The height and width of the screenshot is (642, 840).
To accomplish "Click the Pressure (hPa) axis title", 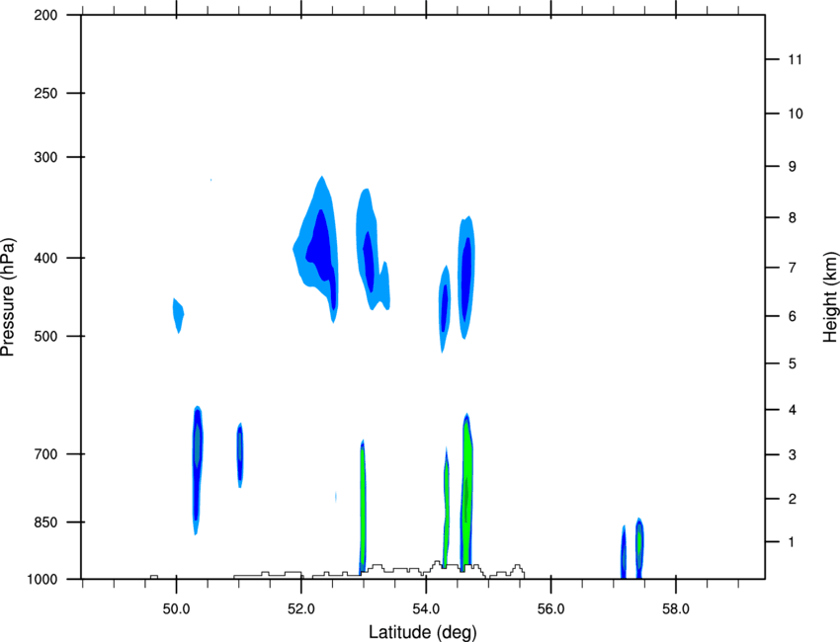I will click(8, 297).
